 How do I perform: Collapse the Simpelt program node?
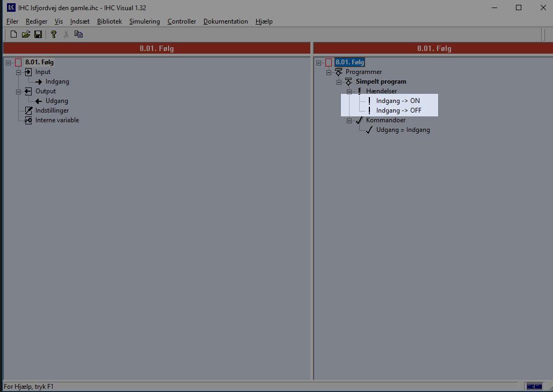pyautogui.click(x=339, y=82)
